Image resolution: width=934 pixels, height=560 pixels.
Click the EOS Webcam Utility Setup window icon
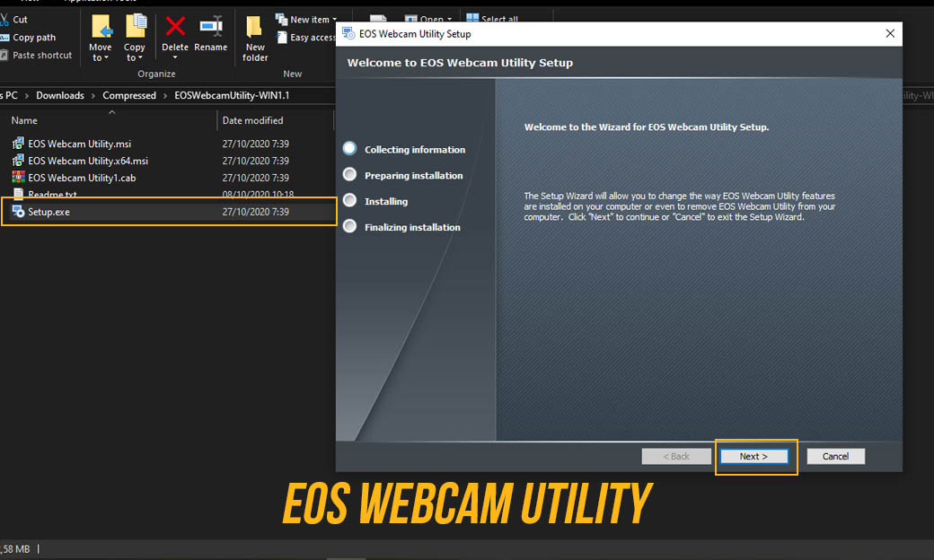click(x=348, y=32)
